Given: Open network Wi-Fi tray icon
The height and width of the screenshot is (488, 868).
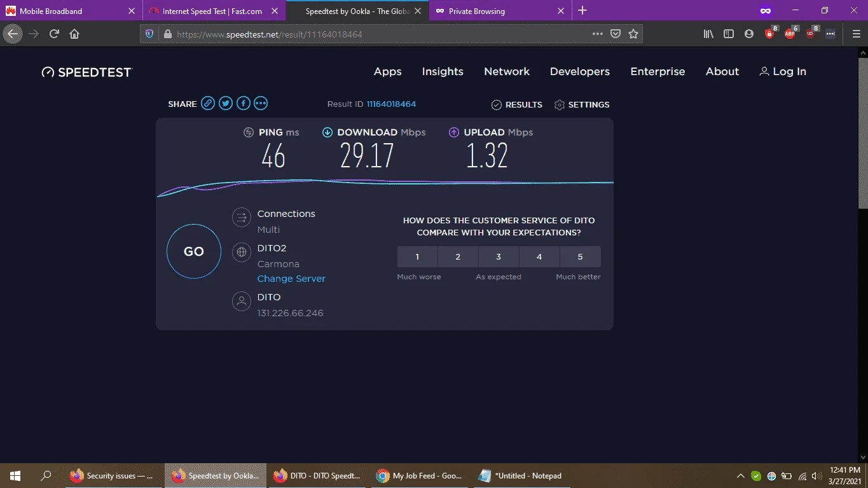Looking at the screenshot, I should click(x=803, y=476).
